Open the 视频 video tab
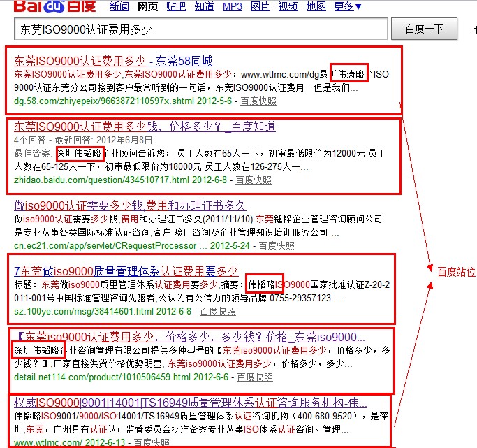The height and width of the screenshot is (448, 477). click(x=288, y=7)
